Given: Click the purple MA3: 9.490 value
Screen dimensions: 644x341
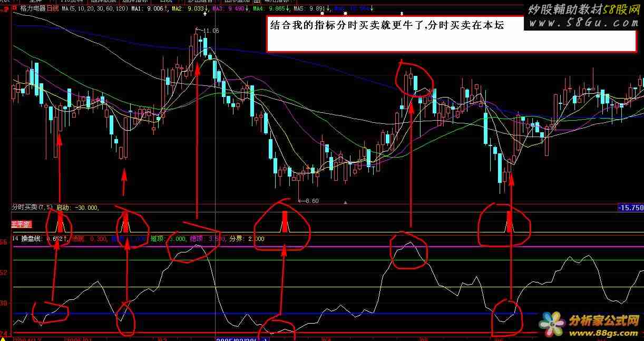Looking at the screenshot, I should pos(230,9).
